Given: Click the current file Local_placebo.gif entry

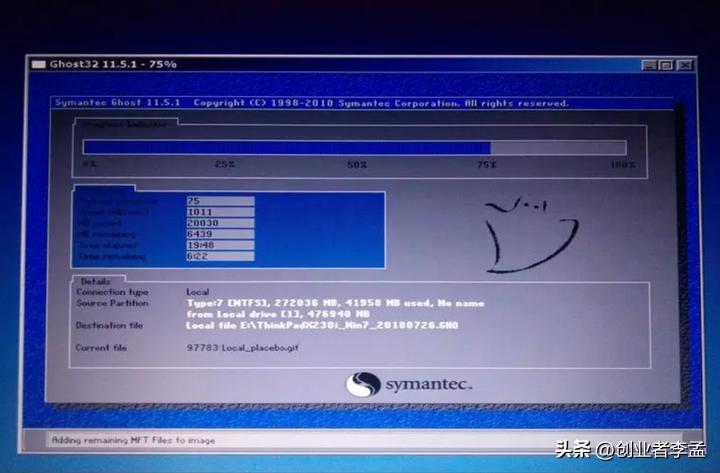Looking at the screenshot, I should [x=242, y=348].
